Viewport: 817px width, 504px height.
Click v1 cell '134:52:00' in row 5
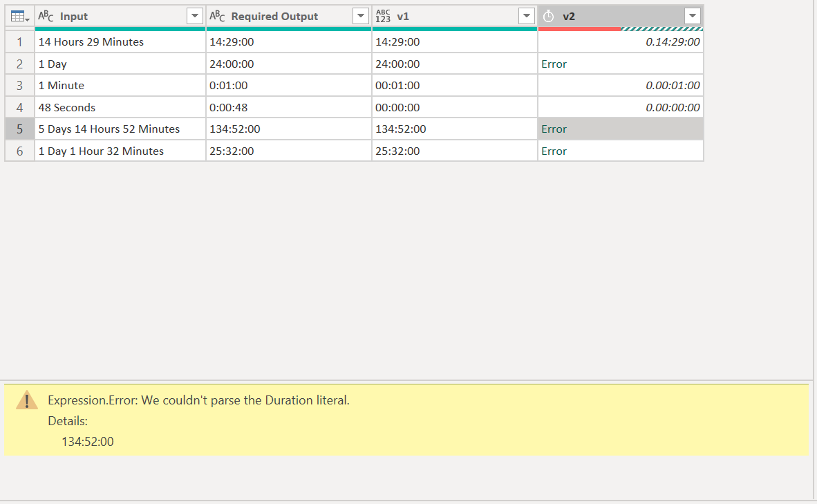coord(455,129)
